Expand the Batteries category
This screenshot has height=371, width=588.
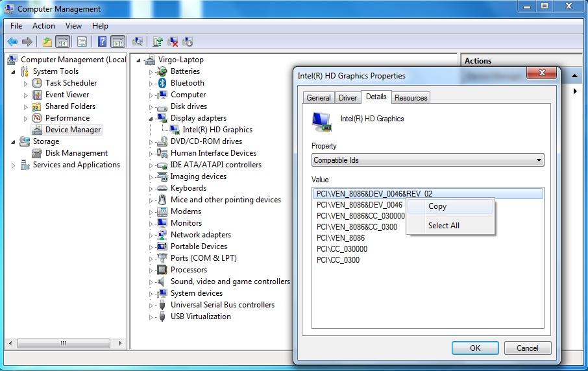click(x=151, y=71)
